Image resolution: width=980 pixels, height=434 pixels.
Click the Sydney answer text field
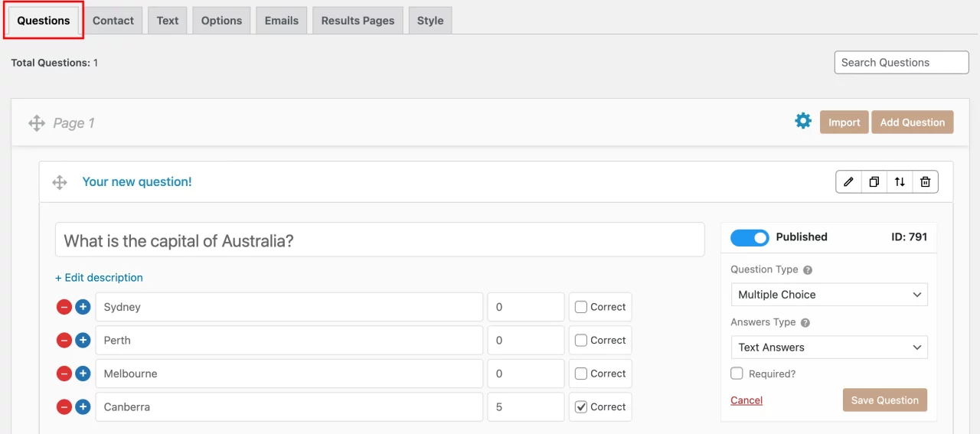tap(289, 307)
